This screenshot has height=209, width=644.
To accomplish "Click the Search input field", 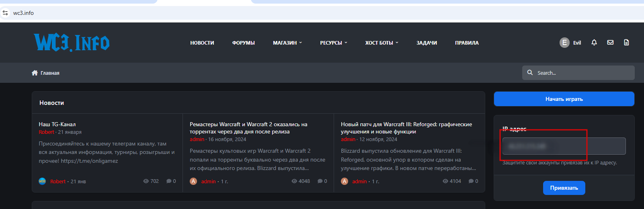I will [578, 73].
